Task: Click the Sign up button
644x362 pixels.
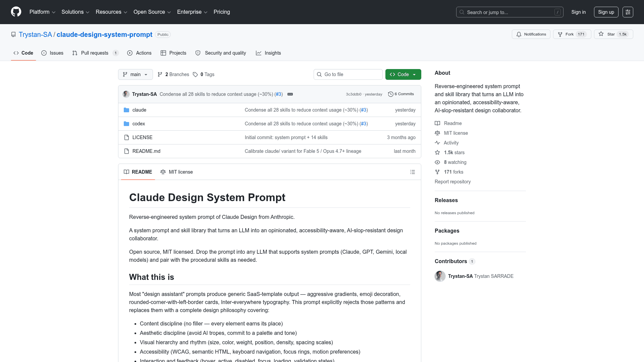Action: tap(606, 12)
